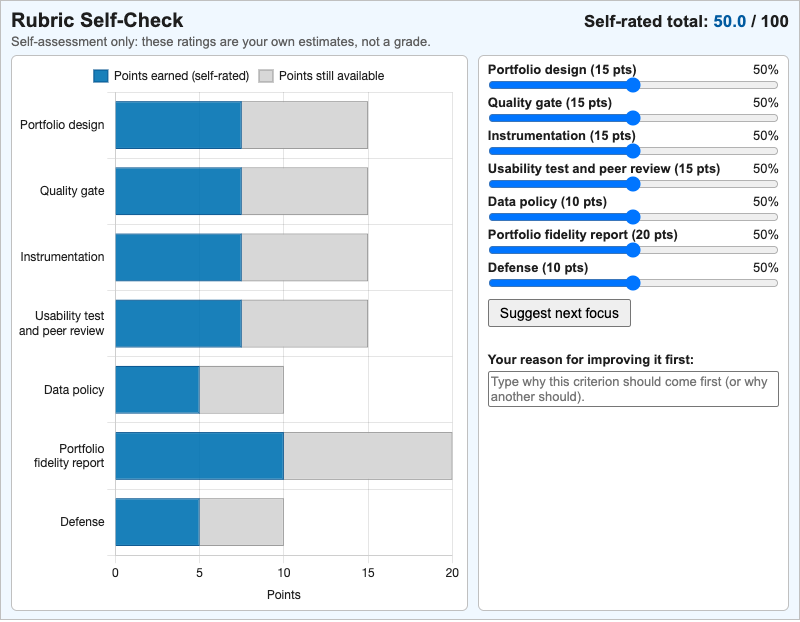800x622 pixels.
Task: Focus the reason for improving text box
Action: coord(633,389)
